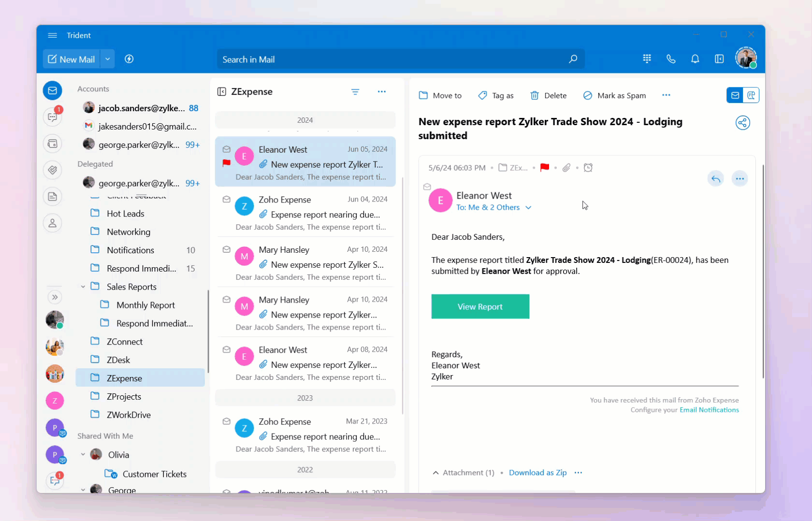
Task: Click the lightning quick actions icon
Action: (x=129, y=59)
